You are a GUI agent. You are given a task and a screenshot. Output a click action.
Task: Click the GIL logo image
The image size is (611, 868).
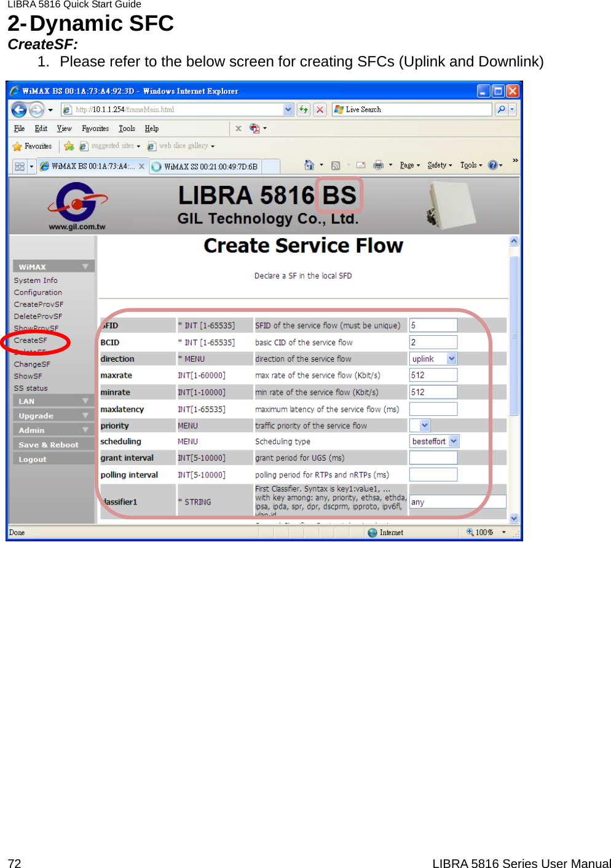point(77,205)
